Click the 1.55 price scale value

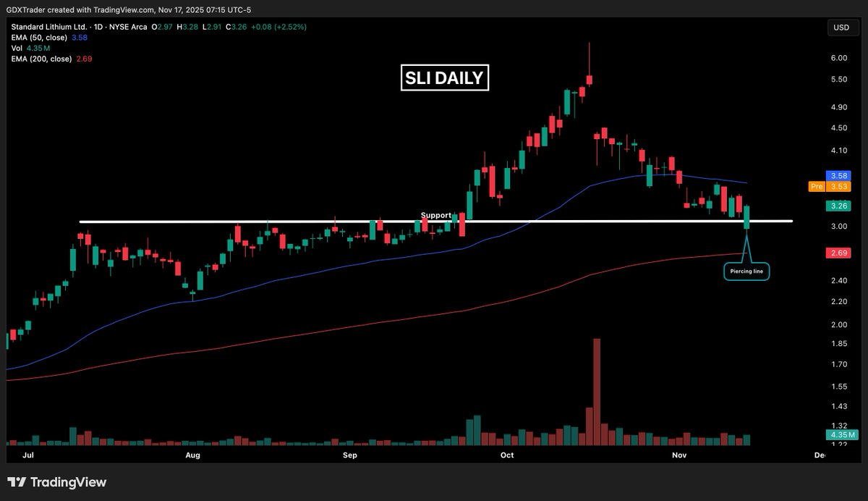click(x=838, y=387)
